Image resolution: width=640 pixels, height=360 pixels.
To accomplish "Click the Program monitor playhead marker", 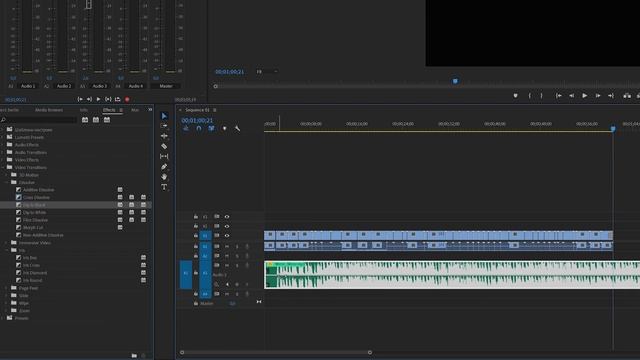I will 456,81.
